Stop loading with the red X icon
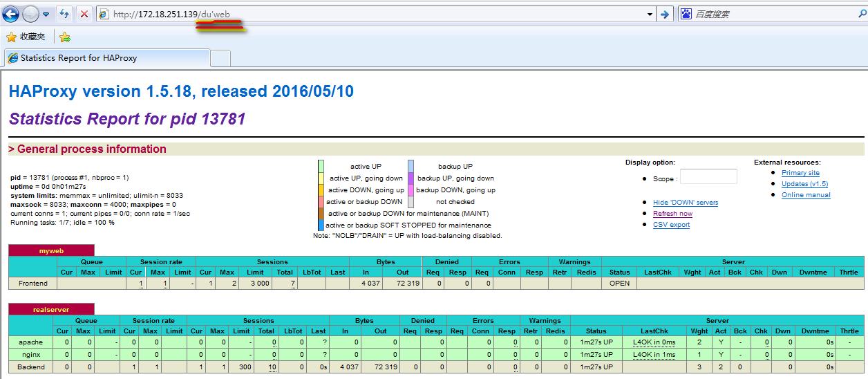 pyautogui.click(x=84, y=14)
